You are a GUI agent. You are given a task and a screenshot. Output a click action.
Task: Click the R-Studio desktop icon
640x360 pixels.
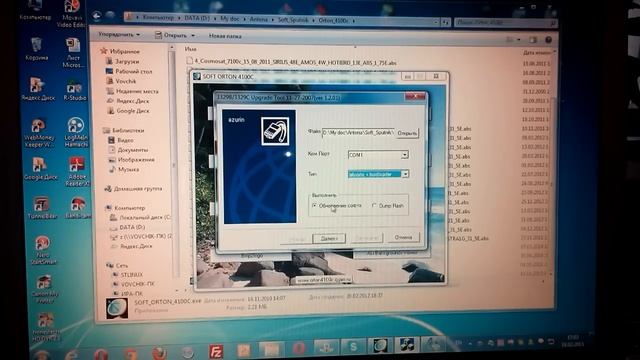75,90
